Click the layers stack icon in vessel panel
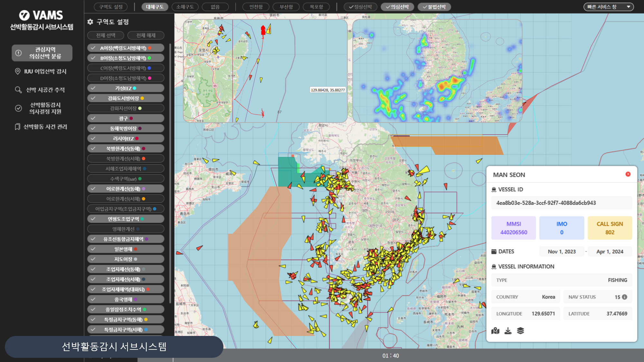This screenshot has height=362, width=644. click(x=520, y=331)
